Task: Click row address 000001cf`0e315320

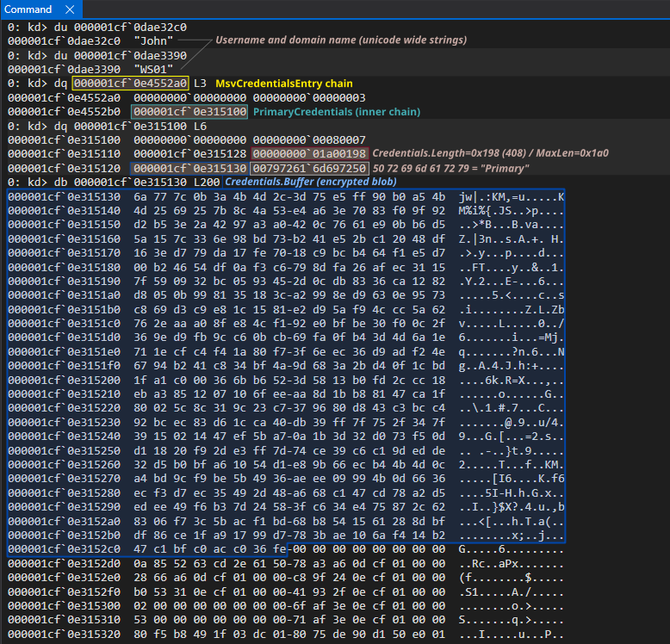Action: click(x=64, y=635)
